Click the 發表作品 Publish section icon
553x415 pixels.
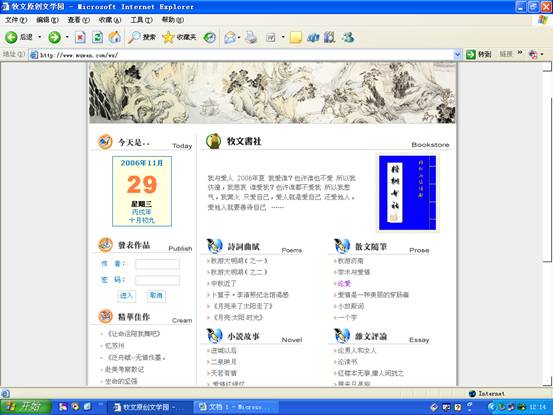coord(105,244)
